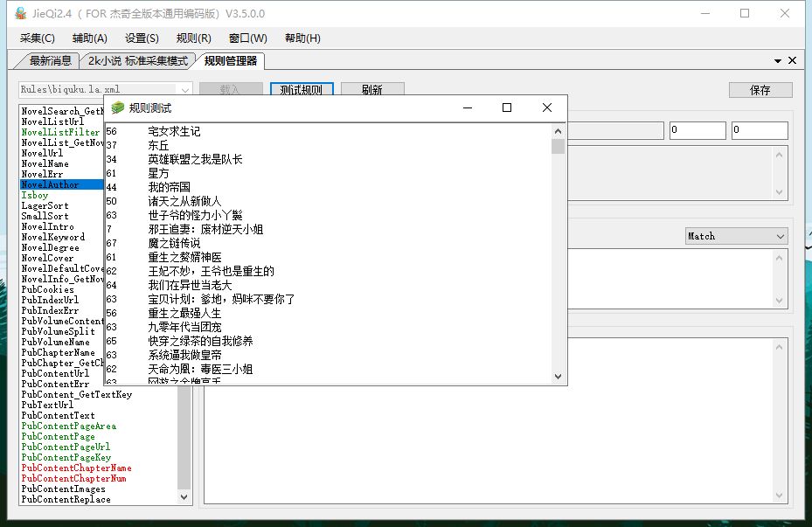Select NovelErr rule
Image resolution: width=812 pixels, height=527 pixels.
click(42, 174)
